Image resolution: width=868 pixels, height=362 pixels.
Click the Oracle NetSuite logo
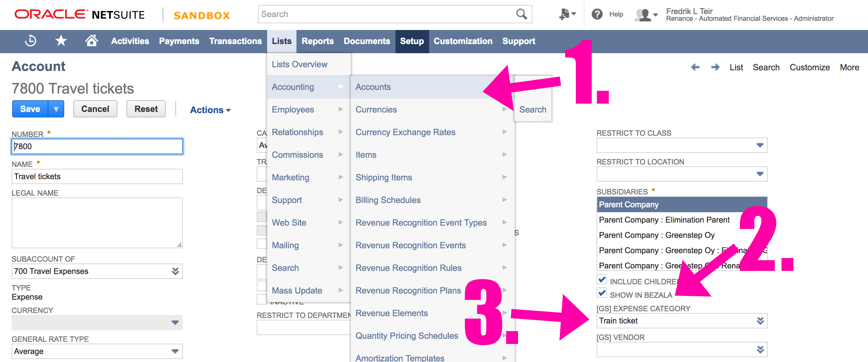click(79, 14)
